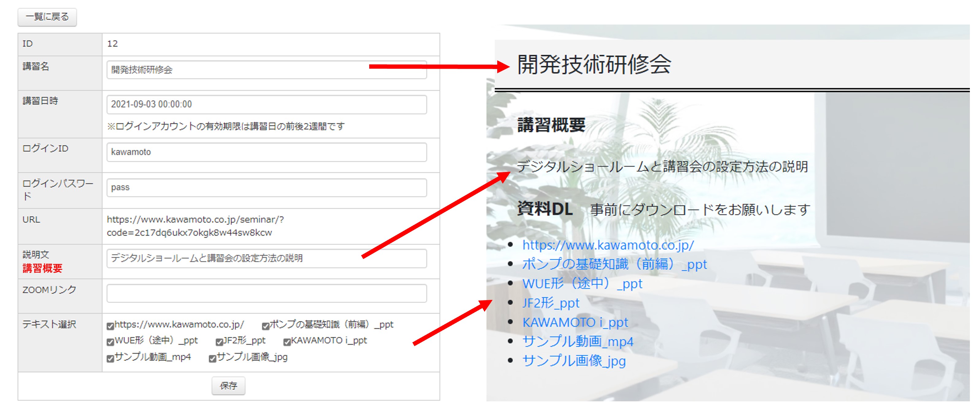Focus the ログインパスワード input field

(266, 187)
